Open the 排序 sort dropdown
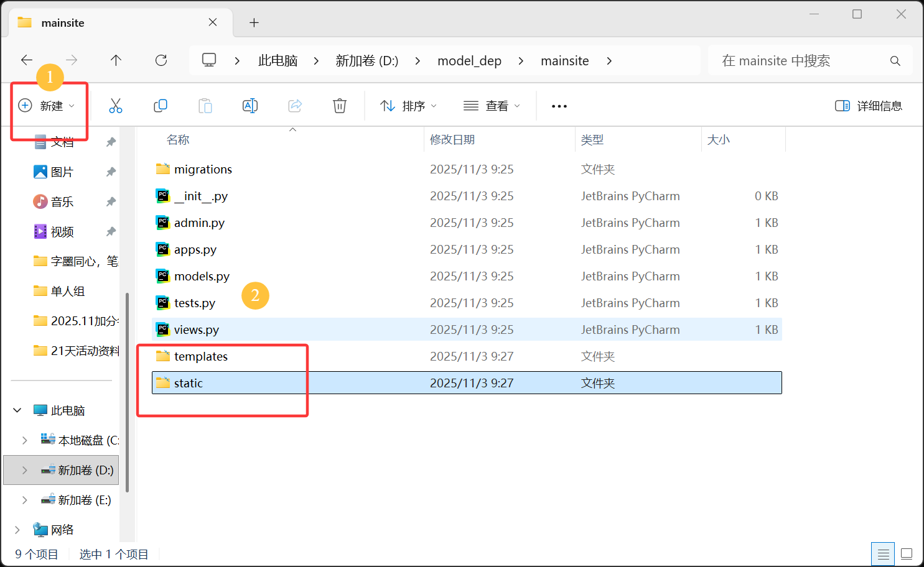The width and height of the screenshot is (924, 567). coord(409,106)
